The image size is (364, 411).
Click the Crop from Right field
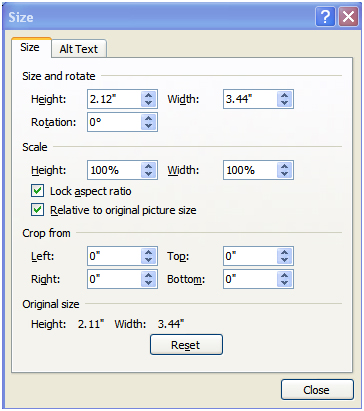pyautogui.click(x=114, y=279)
